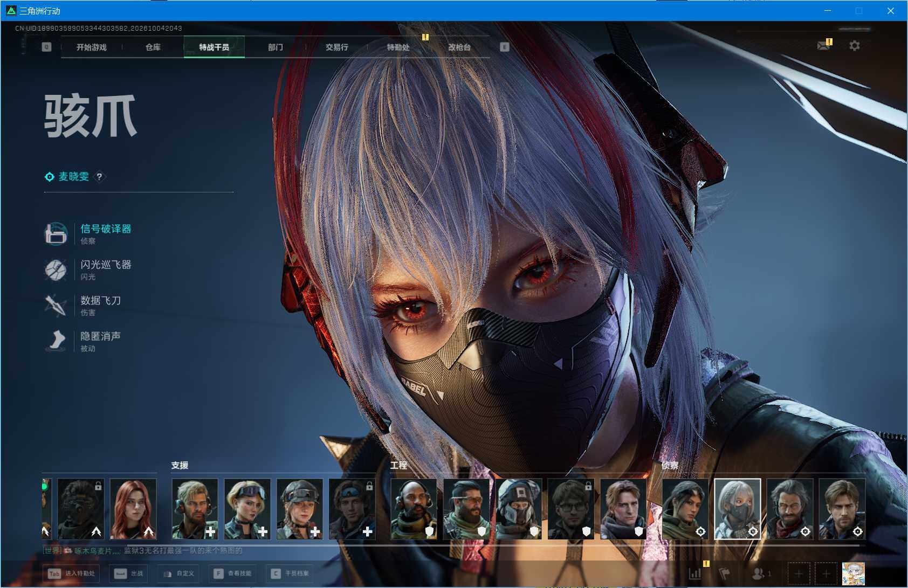Click the Q key icon left of tabs
Screen dimensions: 908x588
click(x=46, y=47)
